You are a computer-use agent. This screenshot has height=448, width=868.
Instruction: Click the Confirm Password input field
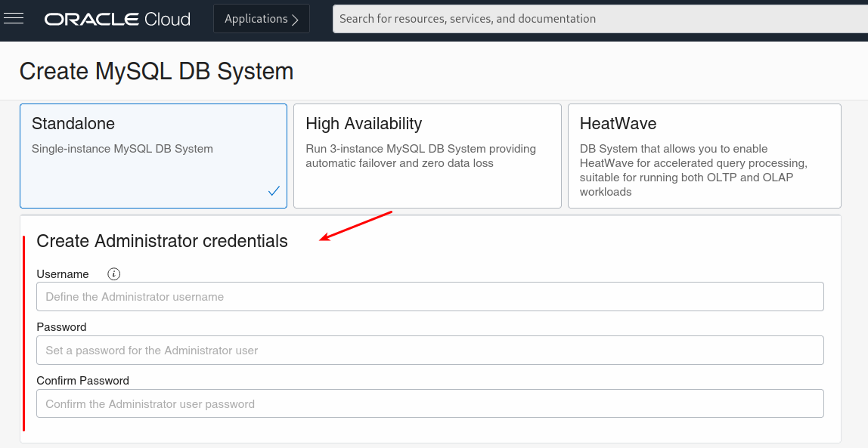pyautogui.click(x=429, y=404)
